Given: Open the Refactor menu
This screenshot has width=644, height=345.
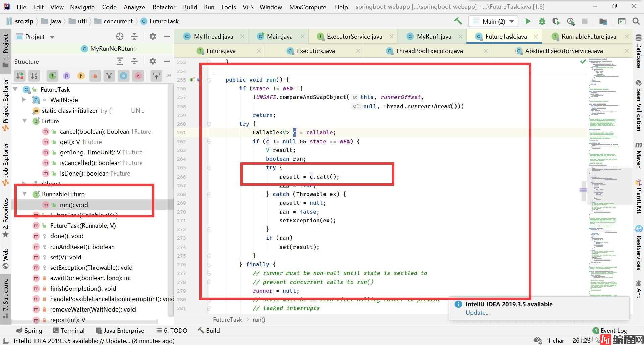Looking at the screenshot, I should pos(164,7).
